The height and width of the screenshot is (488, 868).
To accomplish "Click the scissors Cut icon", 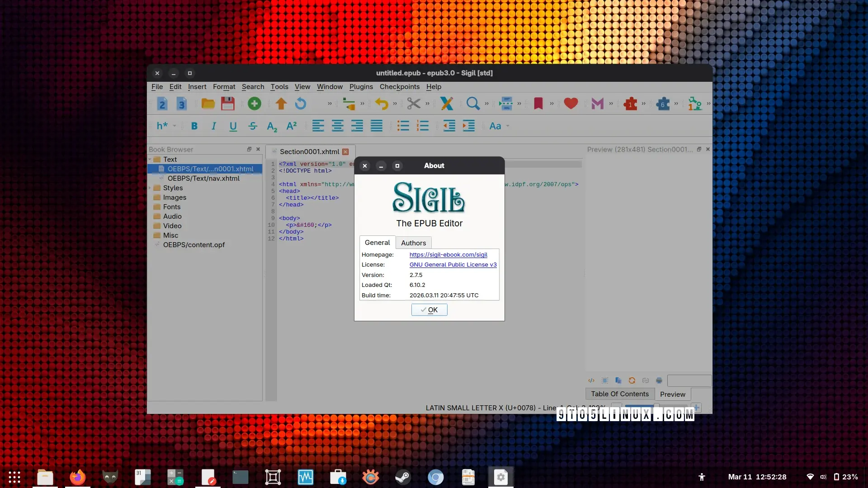I will coord(413,104).
